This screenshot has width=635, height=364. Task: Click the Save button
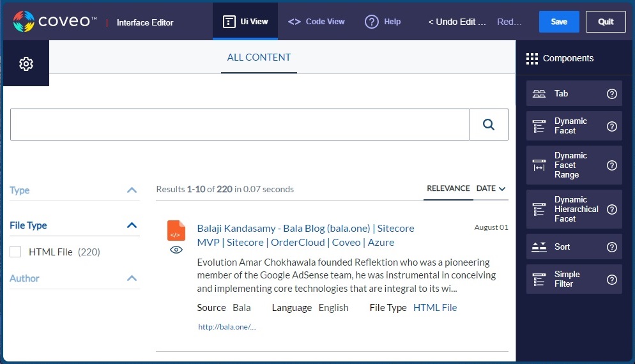(559, 22)
